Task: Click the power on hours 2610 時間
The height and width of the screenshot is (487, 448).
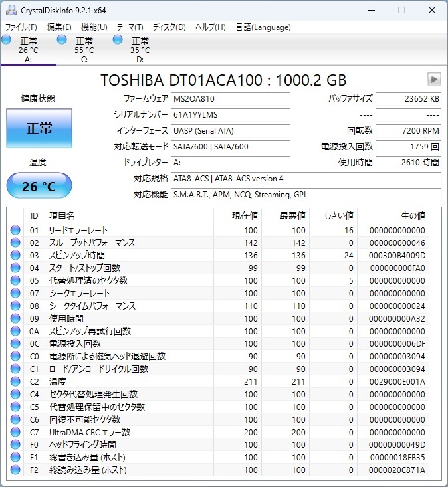Action: pyautogui.click(x=409, y=162)
